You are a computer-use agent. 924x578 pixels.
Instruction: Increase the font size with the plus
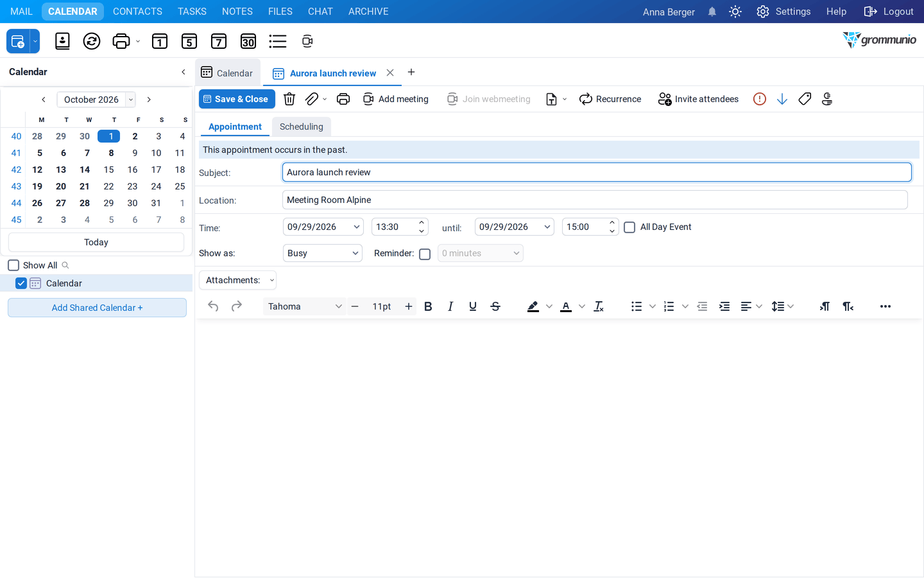[409, 306]
